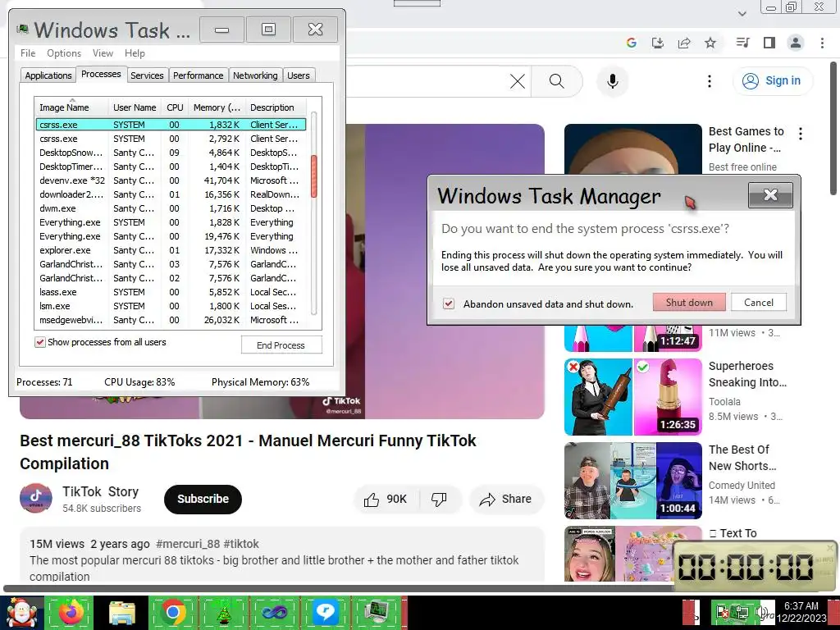Open Superheroes Sneaking Into video thumbnail

pyautogui.click(x=632, y=397)
